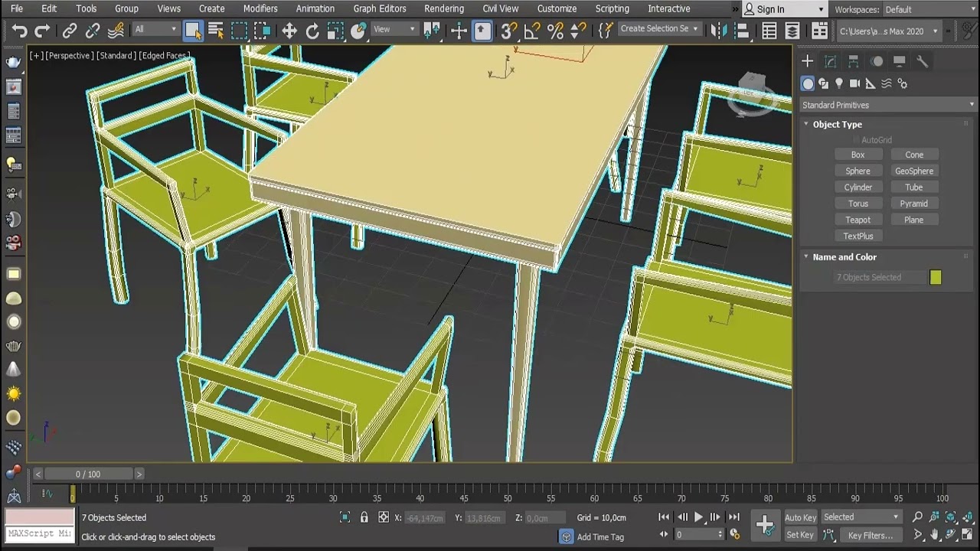Viewport: 980px width, 551px height.
Task: Open the Key Filters dialog
Action: (871, 536)
